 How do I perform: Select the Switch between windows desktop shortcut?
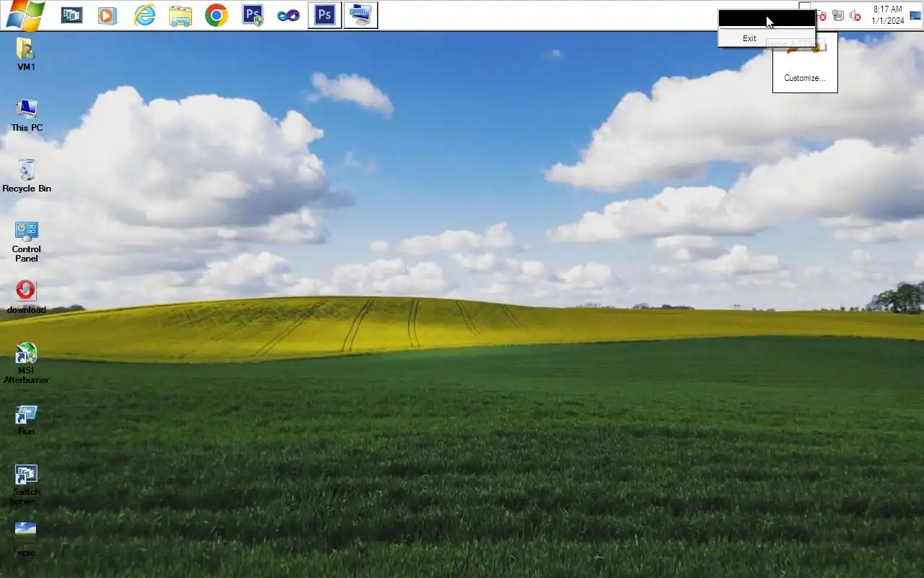(x=27, y=484)
